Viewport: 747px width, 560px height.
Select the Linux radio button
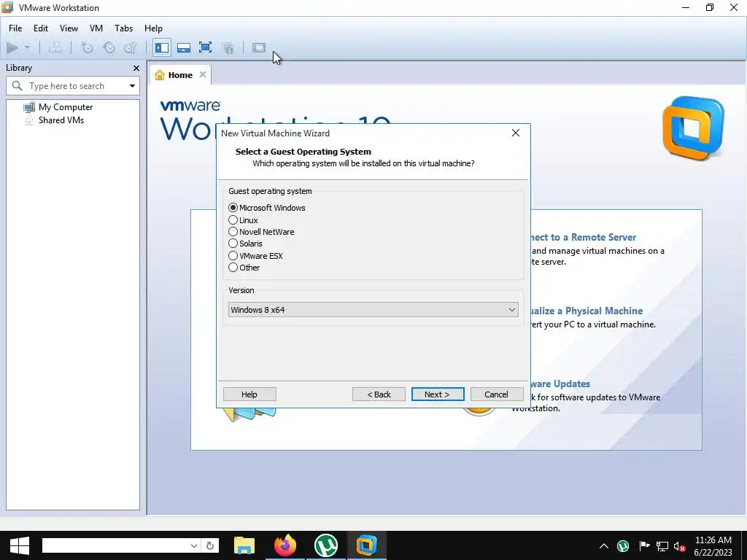(233, 220)
